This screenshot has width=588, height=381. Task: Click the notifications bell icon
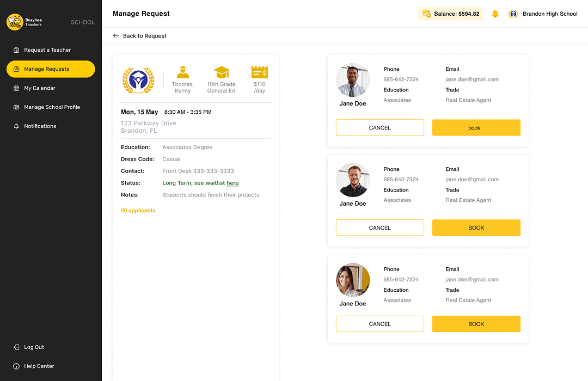495,14
